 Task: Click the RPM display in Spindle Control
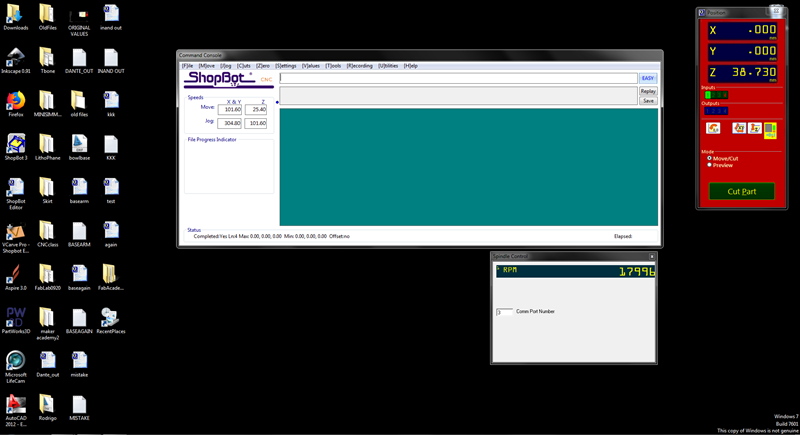click(575, 271)
